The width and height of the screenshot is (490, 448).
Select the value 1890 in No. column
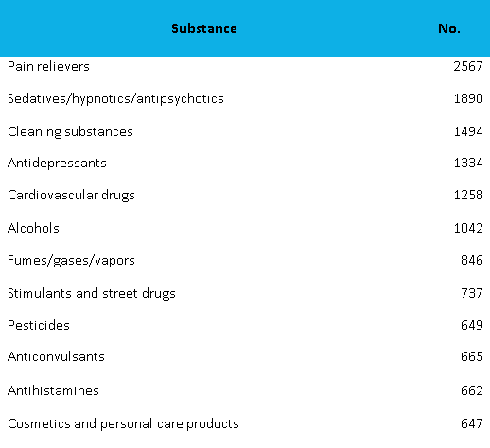[x=468, y=98]
